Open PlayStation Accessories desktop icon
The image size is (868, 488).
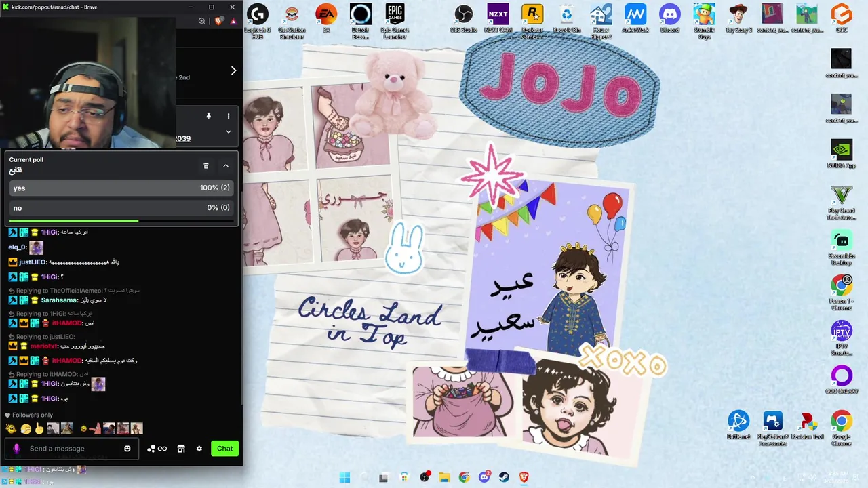click(x=772, y=428)
